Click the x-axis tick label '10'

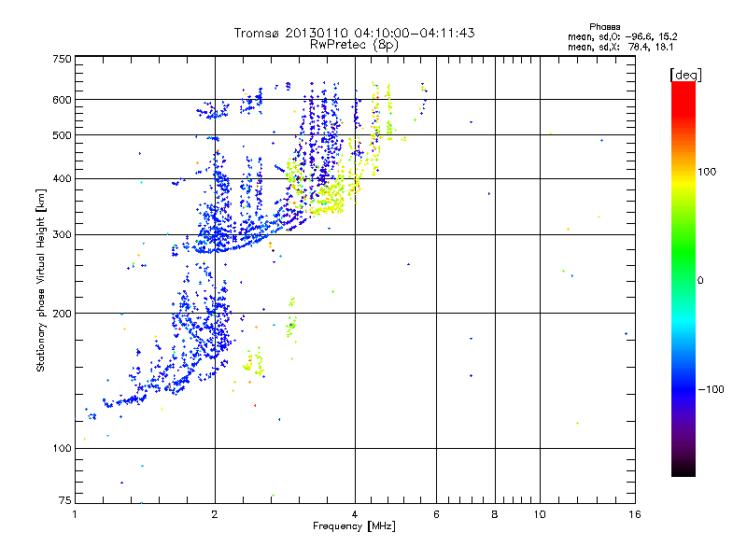(540, 514)
